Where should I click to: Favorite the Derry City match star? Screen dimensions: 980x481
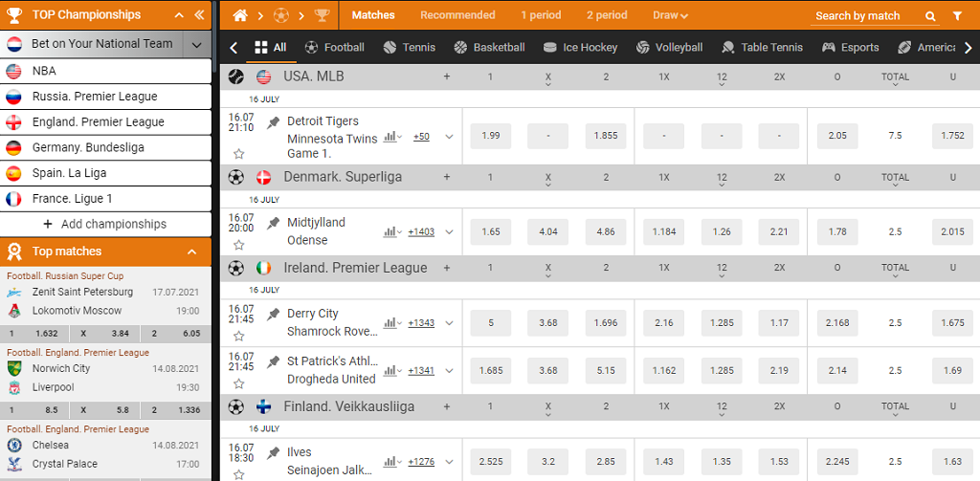(238, 336)
